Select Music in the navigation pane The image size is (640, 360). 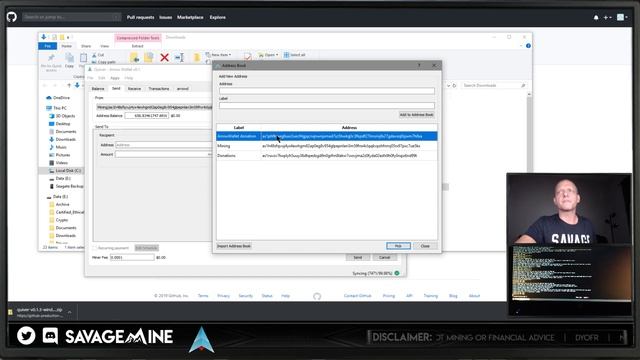[58, 147]
